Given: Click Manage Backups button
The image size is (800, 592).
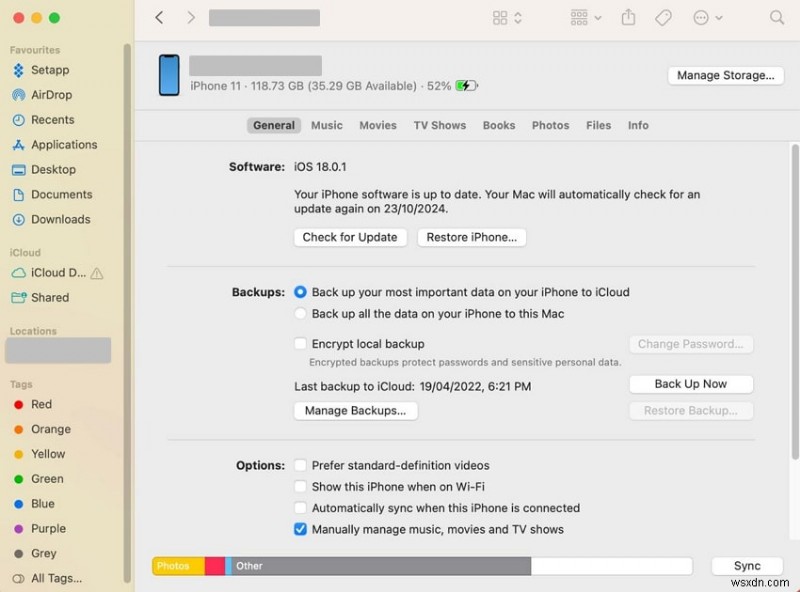Looking at the screenshot, I should click(356, 411).
